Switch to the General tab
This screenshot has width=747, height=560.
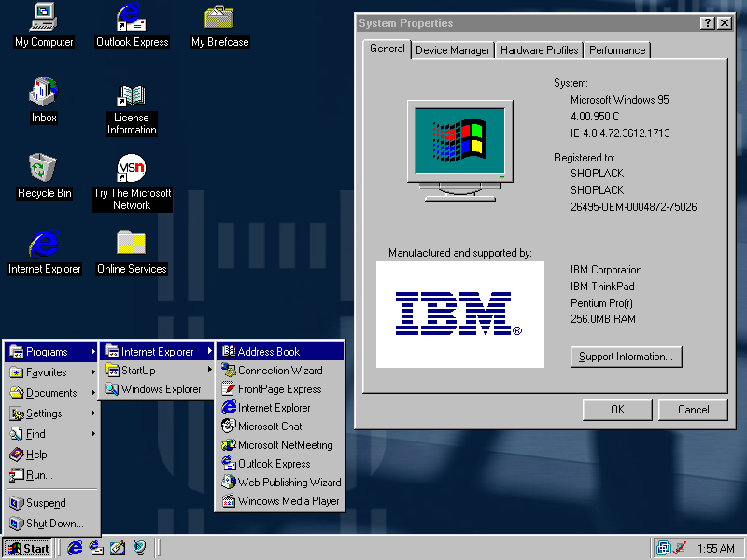pos(387,49)
